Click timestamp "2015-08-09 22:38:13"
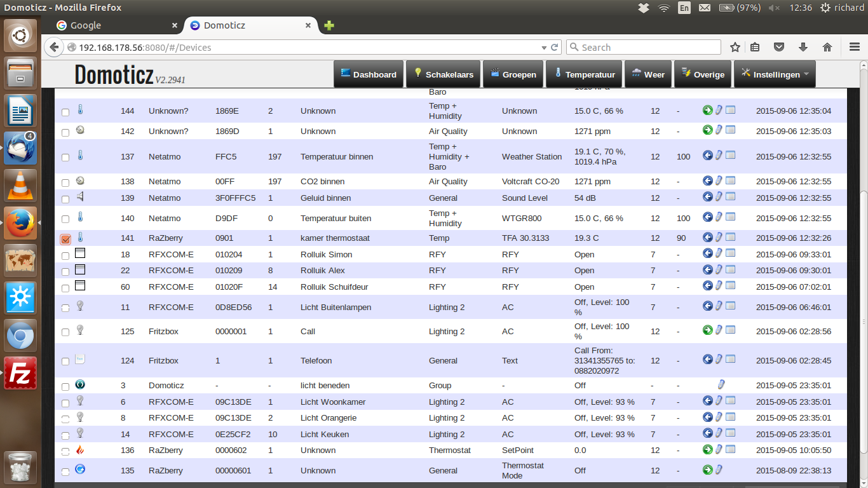This screenshot has height=488, width=868. click(794, 470)
